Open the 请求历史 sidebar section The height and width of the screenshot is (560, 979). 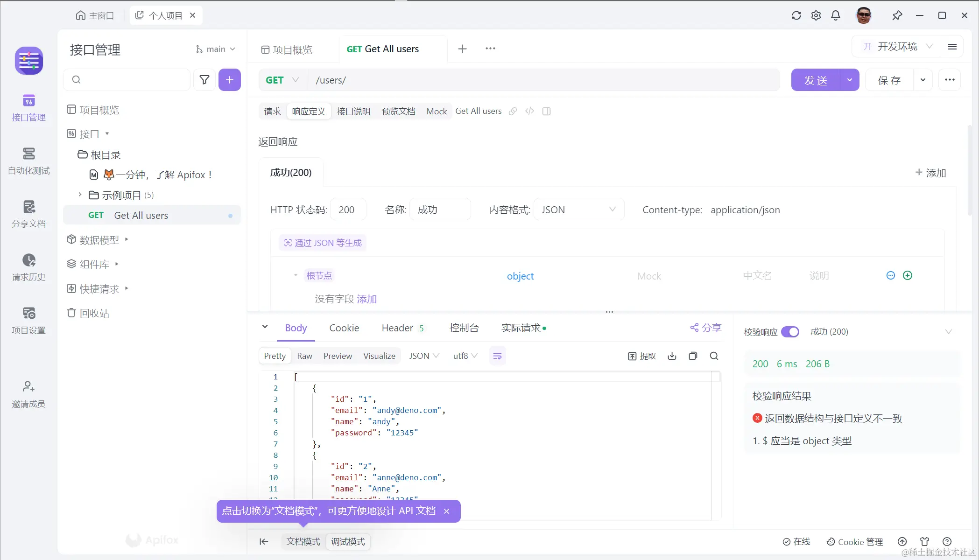[x=28, y=267]
